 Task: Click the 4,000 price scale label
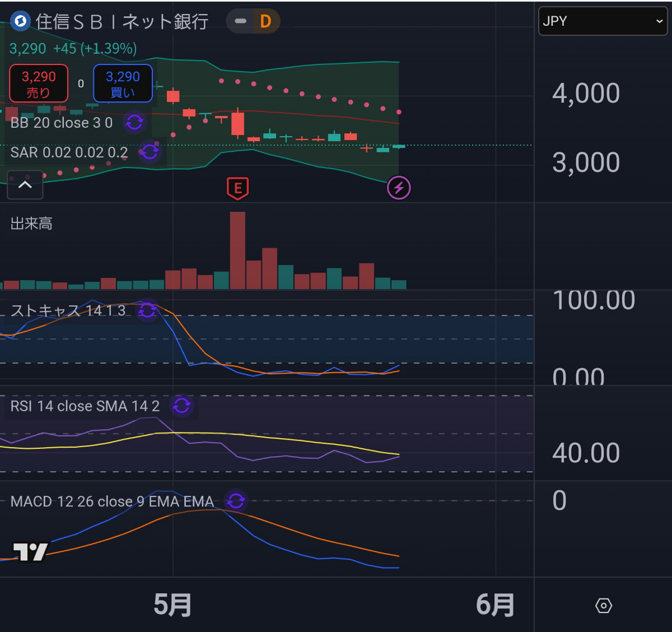click(586, 93)
